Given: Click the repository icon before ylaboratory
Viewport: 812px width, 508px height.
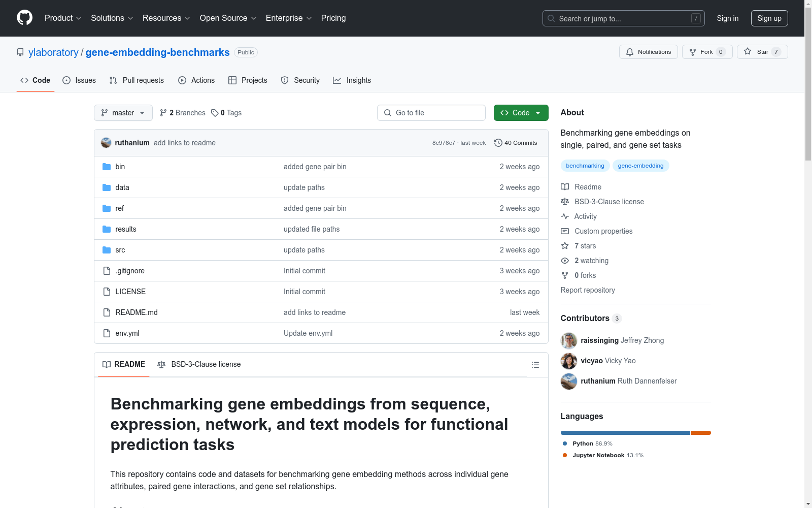Looking at the screenshot, I should (x=20, y=52).
